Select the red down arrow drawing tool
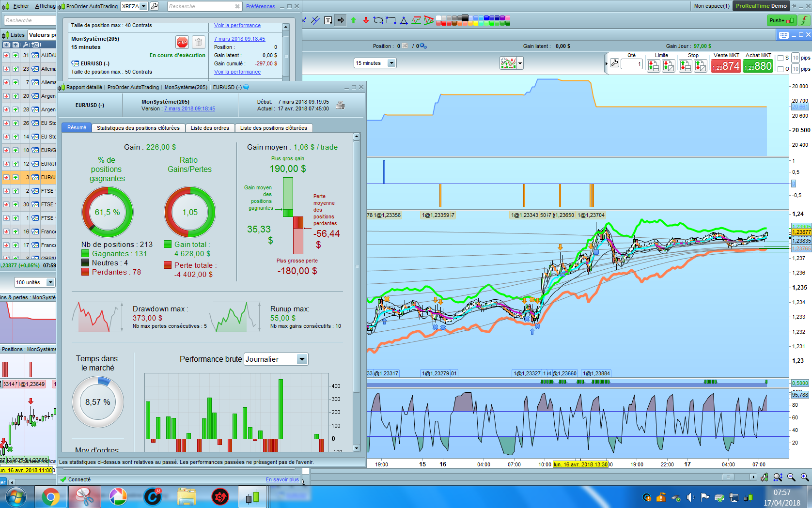The image size is (812, 508). [x=366, y=20]
